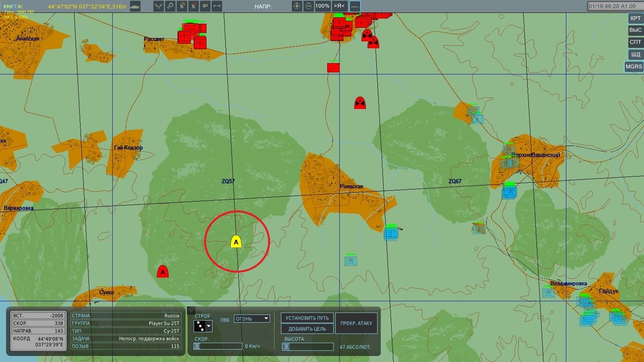Click the ЗАДАЧА task field
This screenshot has width=644, height=362.
pos(126,339)
